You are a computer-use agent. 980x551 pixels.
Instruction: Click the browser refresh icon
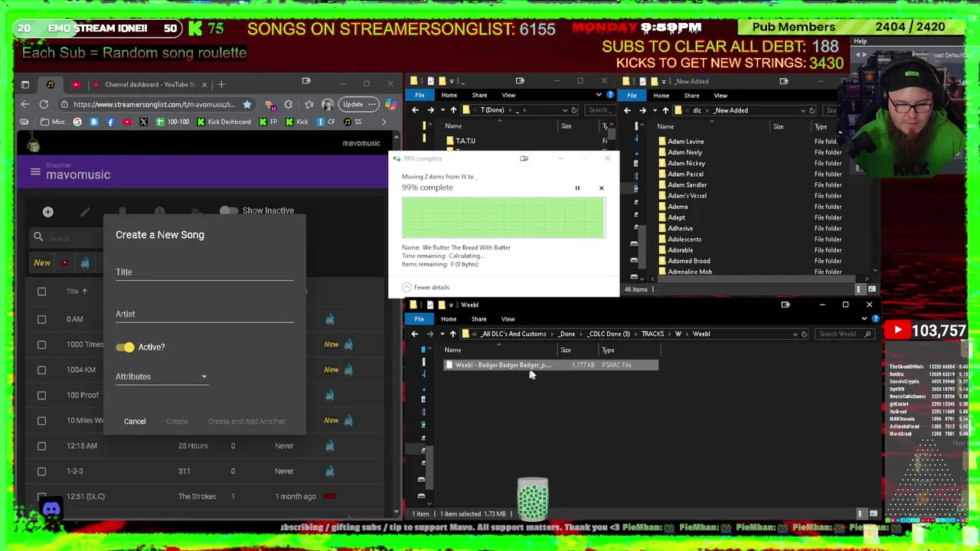tap(44, 104)
